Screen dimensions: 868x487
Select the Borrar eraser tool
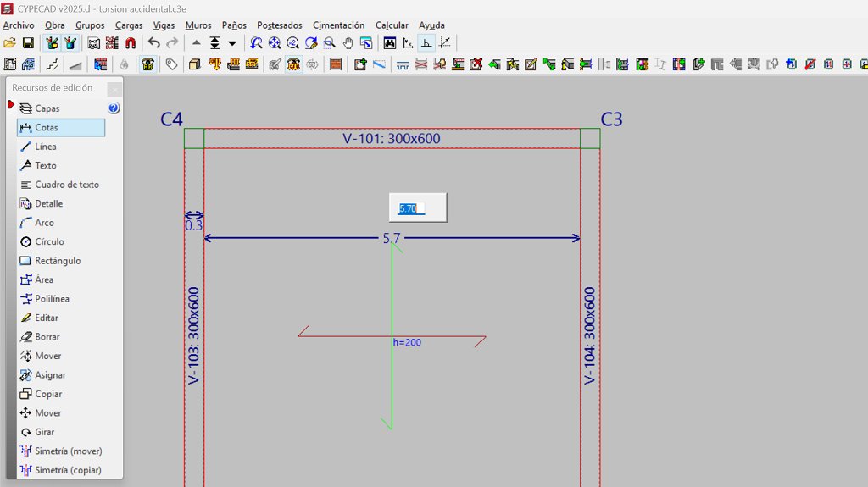click(47, 337)
